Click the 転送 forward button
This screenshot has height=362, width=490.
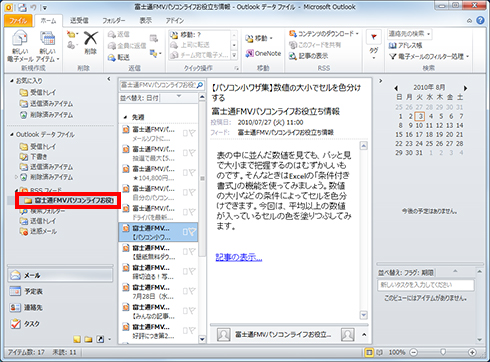(x=118, y=58)
